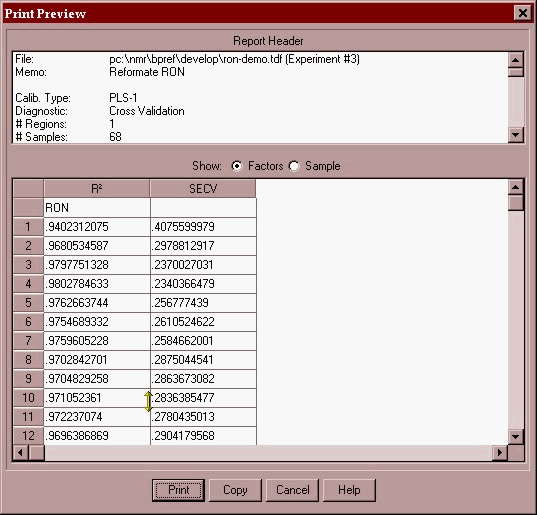Select row header 10
Viewport: 537px width, 515px height.
(28, 398)
